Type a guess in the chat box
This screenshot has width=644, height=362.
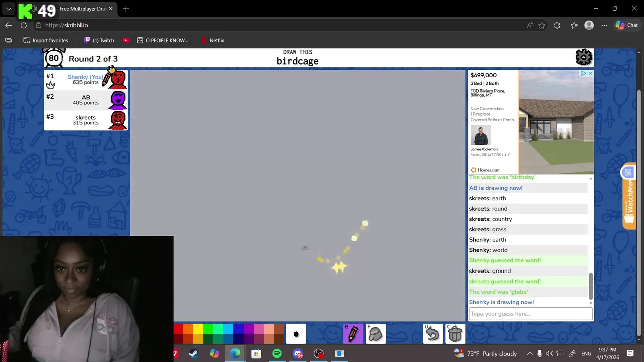[531, 314]
